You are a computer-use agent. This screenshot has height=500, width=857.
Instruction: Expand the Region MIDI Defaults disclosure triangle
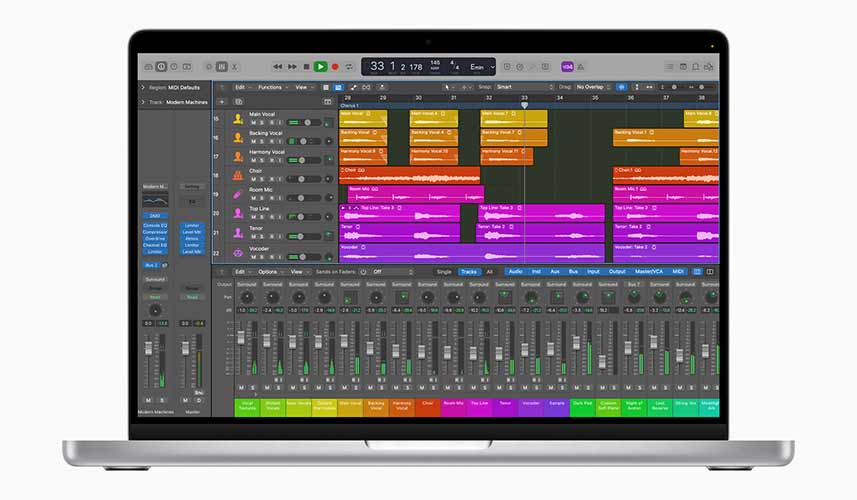[x=142, y=87]
